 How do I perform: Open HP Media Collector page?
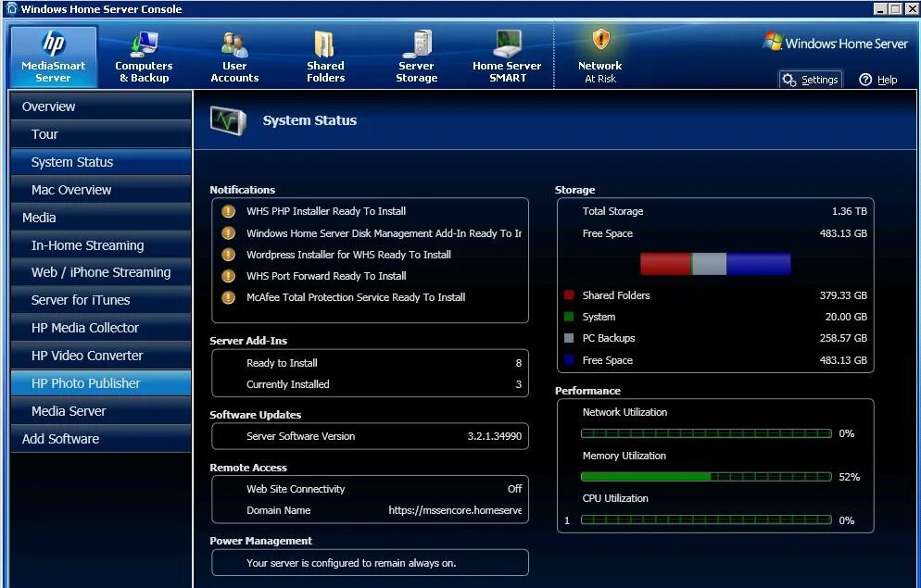click(x=100, y=328)
